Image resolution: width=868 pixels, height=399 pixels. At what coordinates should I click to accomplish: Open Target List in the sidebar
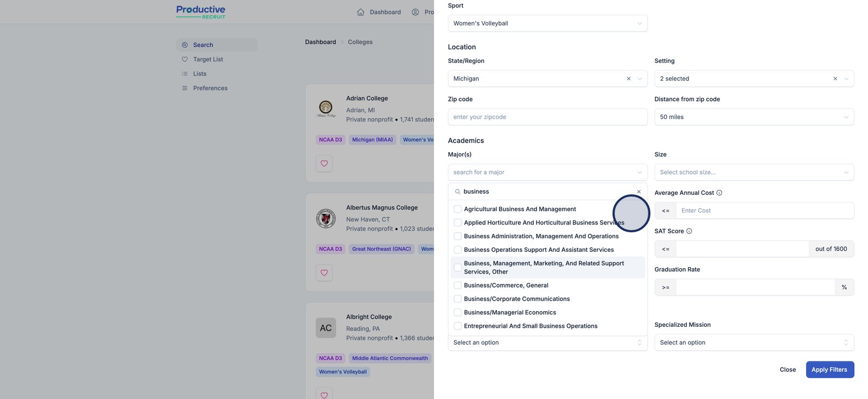click(x=208, y=59)
